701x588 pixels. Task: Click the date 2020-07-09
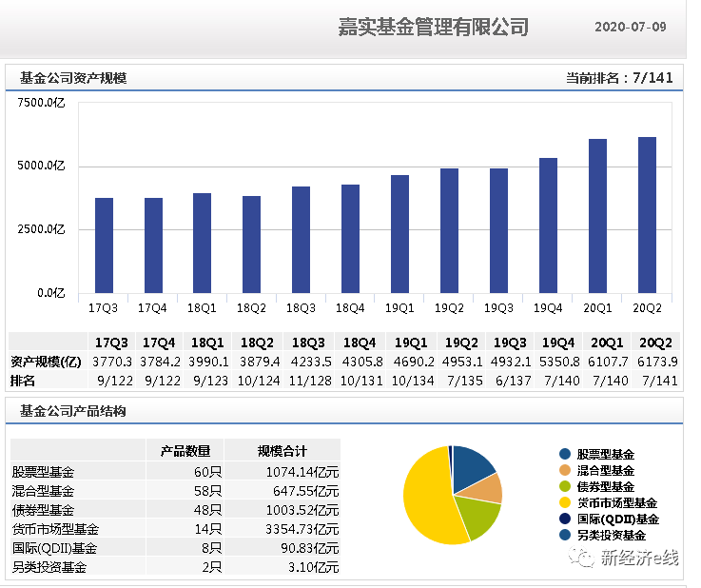pyautogui.click(x=631, y=27)
